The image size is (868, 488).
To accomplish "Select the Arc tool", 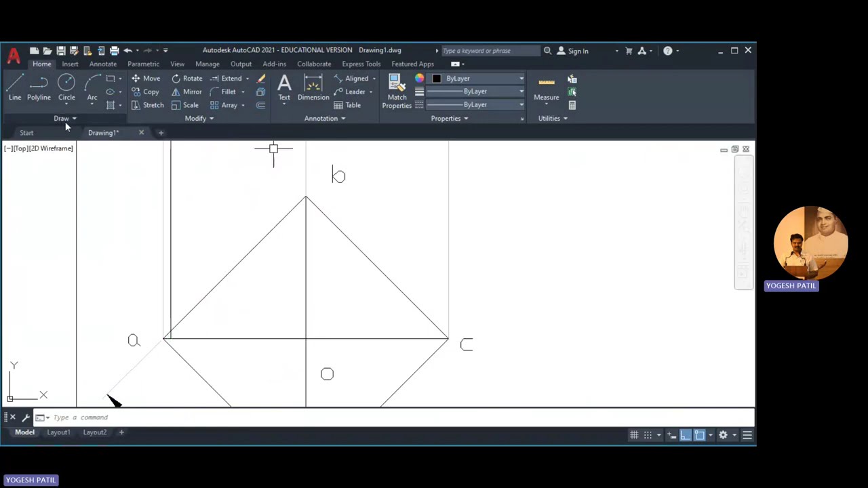I will (92, 87).
